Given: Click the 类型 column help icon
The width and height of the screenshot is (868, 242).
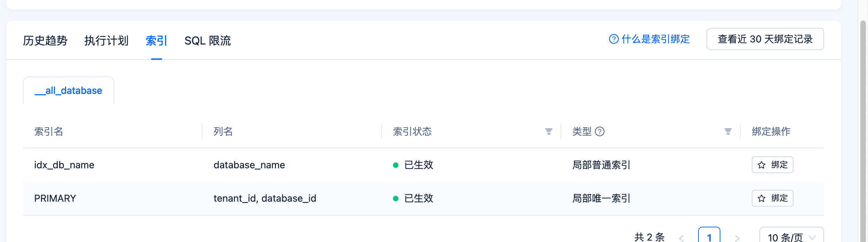Looking at the screenshot, I should pos(600,131).
